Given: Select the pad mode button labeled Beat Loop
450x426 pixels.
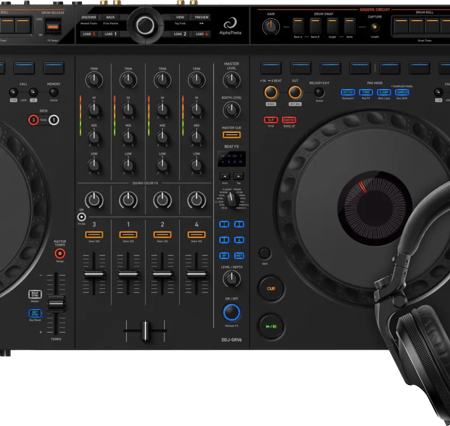Looking at the screenshot, I should (x=384, y=92).
